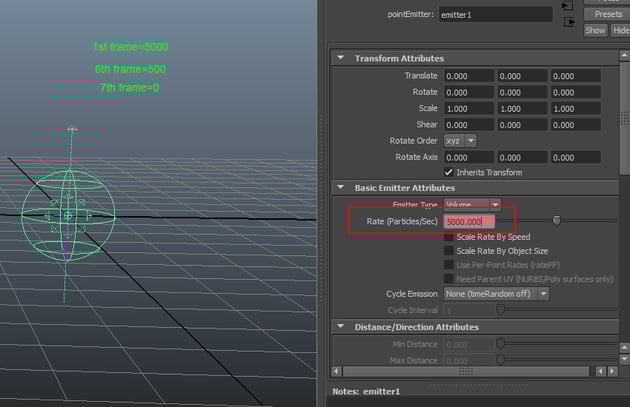Collapse the Basic Emitter Attributes section
Screen dimensions: 630x407
341,187
